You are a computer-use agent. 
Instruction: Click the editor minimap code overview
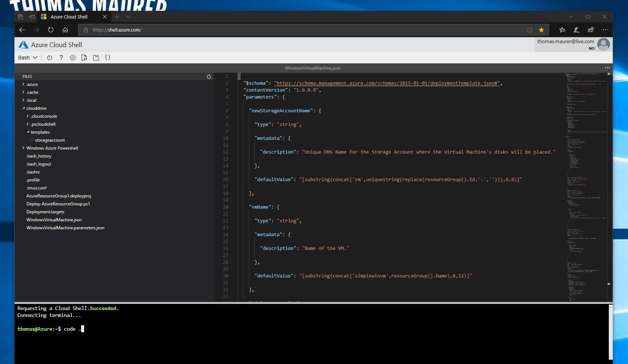[586, 187]
